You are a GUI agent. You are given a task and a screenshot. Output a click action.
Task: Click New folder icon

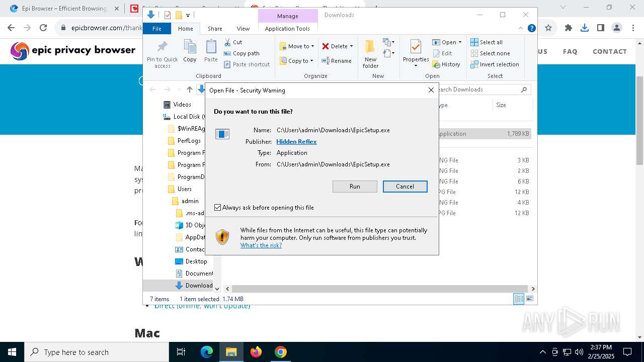coord(370,47)
